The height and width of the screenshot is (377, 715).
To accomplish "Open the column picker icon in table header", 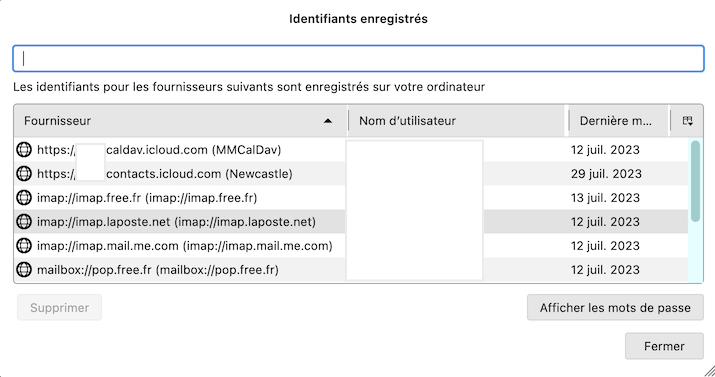I will tap(687, 121).
